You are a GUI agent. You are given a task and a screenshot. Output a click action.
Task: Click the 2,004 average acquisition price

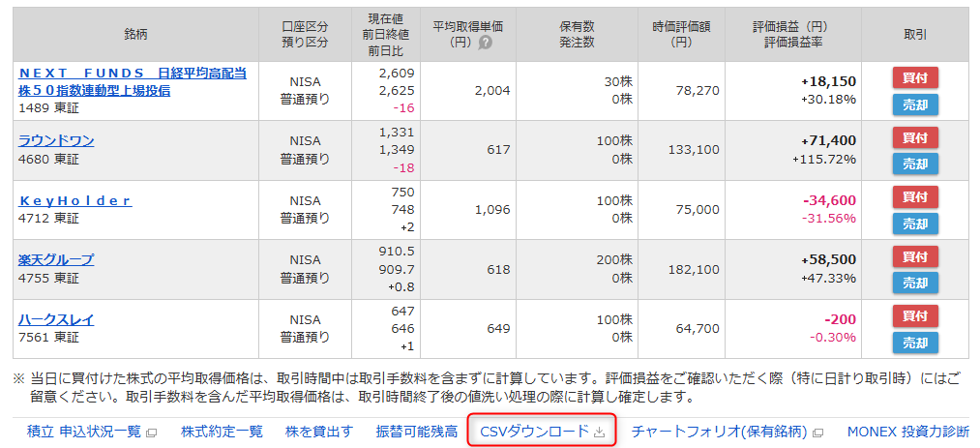[492, 91]
